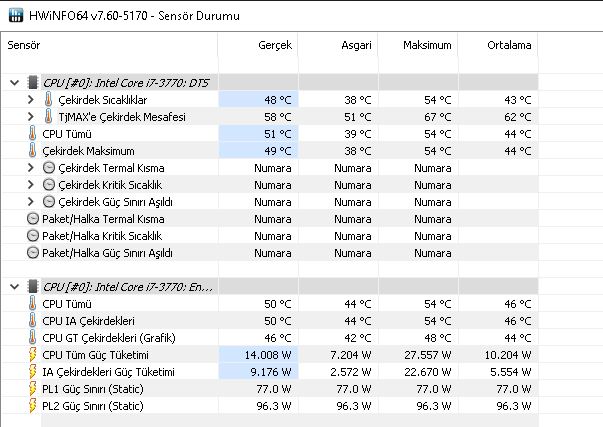
Task: Select the CPU GT Çekirdekleri (Grafik) row label
Action: (109, 338)
